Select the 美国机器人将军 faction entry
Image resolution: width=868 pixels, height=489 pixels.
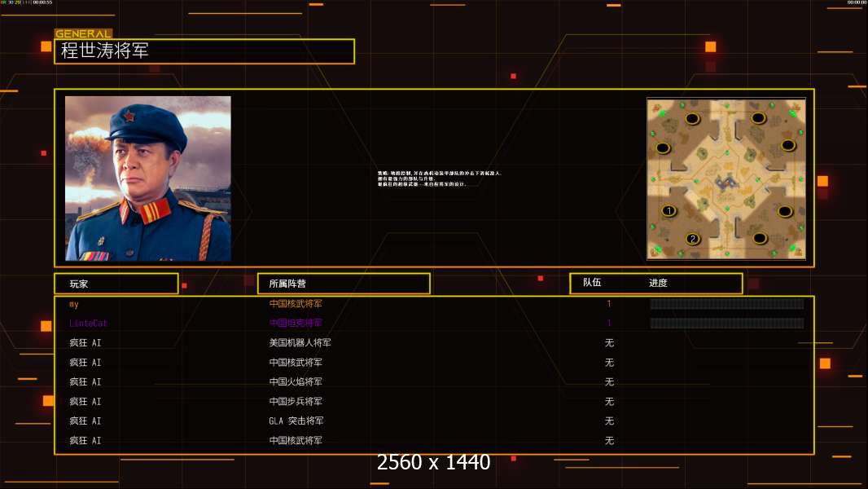tap(300, 343)
